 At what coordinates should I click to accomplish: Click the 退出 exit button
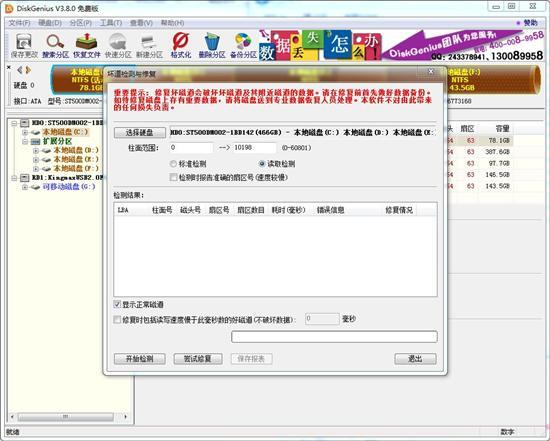coord(415,359)
